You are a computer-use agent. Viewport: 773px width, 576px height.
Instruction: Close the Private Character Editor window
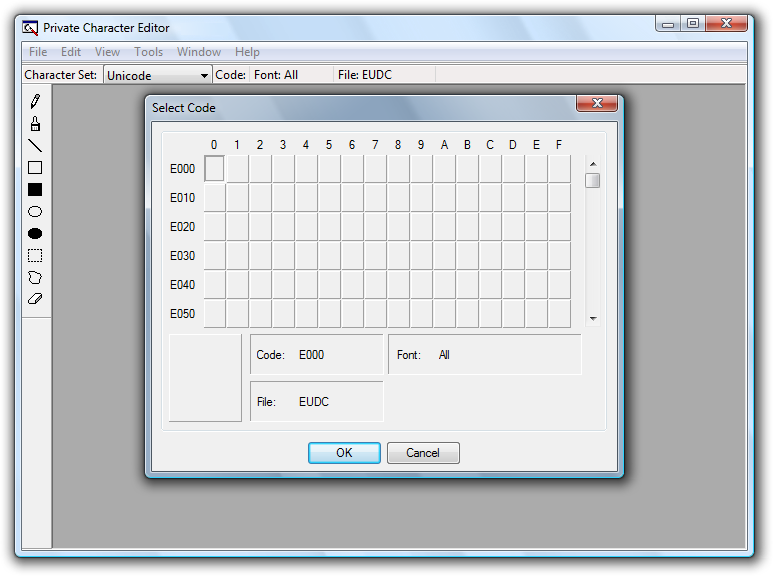pyautogui.click(x=726, y=24)
